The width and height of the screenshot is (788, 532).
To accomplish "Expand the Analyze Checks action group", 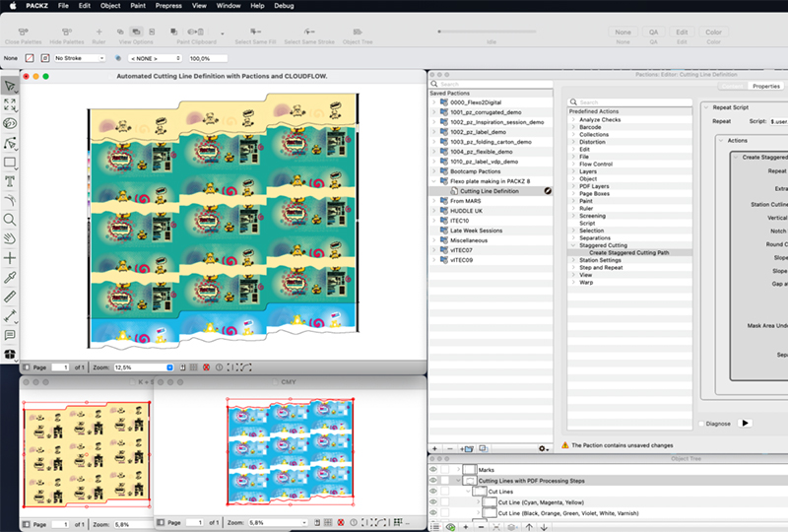I will click(x=573, y=119).
